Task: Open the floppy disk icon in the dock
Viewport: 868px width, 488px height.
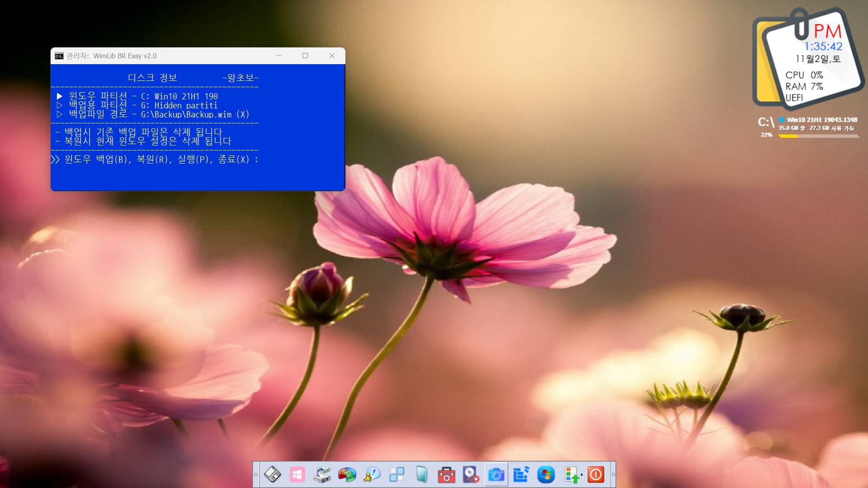Action: (x=273, y=474)
